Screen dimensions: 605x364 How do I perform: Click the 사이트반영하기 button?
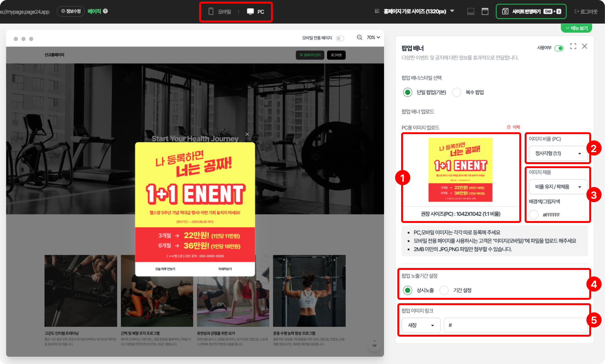tap(531, 11)
